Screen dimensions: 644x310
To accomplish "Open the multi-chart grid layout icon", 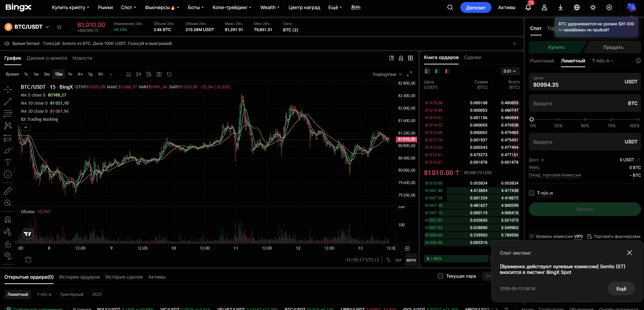I will tap(410, 58).
